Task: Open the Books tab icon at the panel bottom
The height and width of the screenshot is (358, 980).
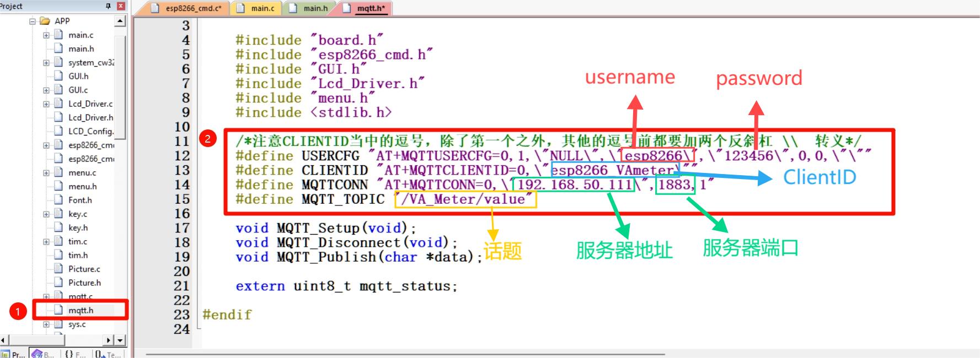Action: (43, 354)
